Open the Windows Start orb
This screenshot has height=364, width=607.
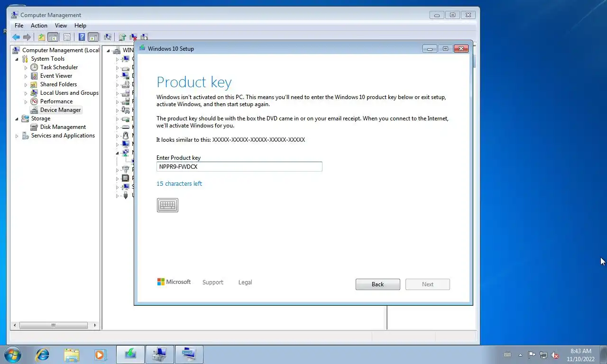(x=13, y=354)
